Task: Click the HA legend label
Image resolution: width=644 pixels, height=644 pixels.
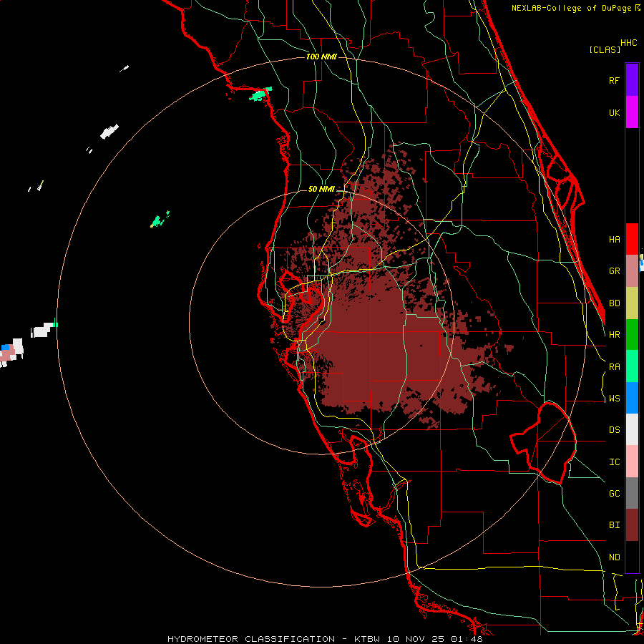Action: point(614,239)
